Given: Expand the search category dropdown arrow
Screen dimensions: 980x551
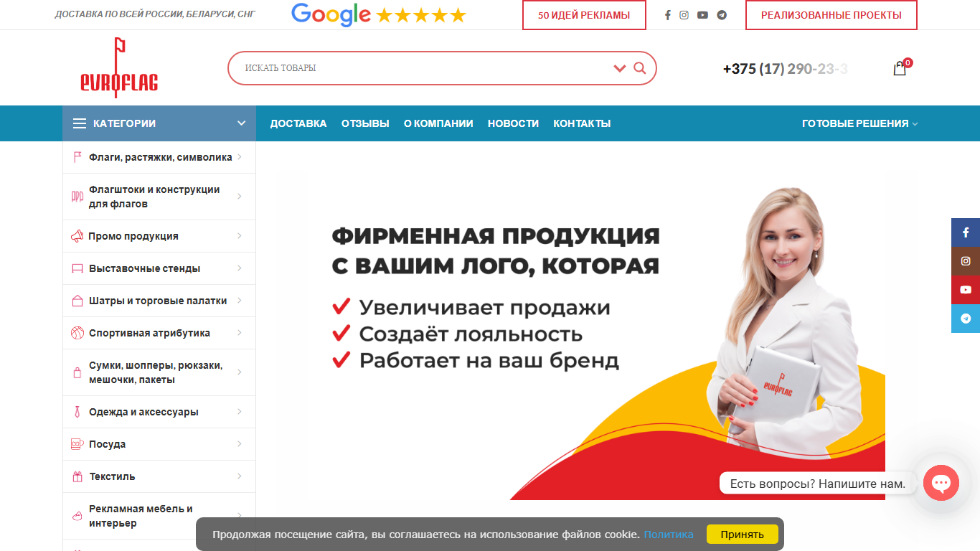Looking at the screenshot, I should click(x=620, y=68).
